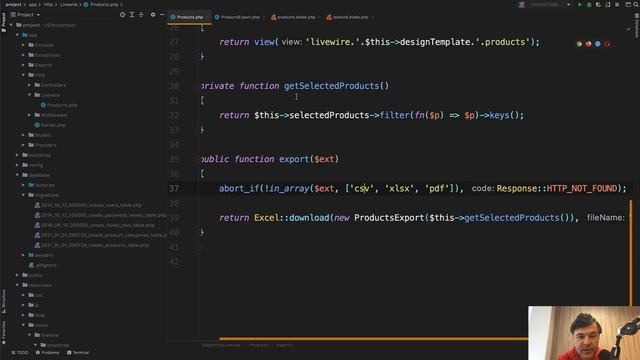Click the locate/select opened file icon in Project panel

pos(122,15)
